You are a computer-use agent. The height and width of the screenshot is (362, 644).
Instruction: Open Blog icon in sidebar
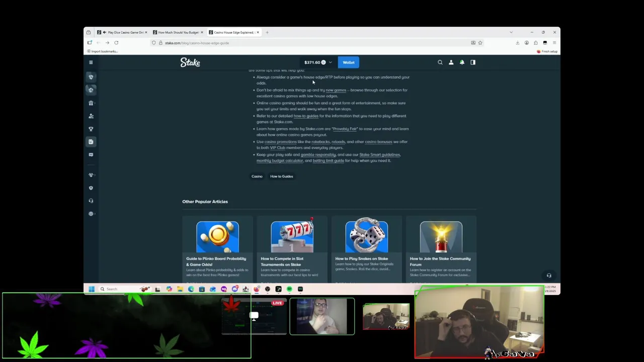tap(91, 142)
